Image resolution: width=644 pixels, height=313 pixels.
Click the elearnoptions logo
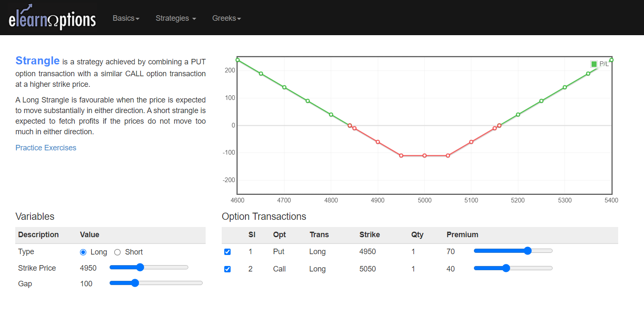click(x=52, y=18)
